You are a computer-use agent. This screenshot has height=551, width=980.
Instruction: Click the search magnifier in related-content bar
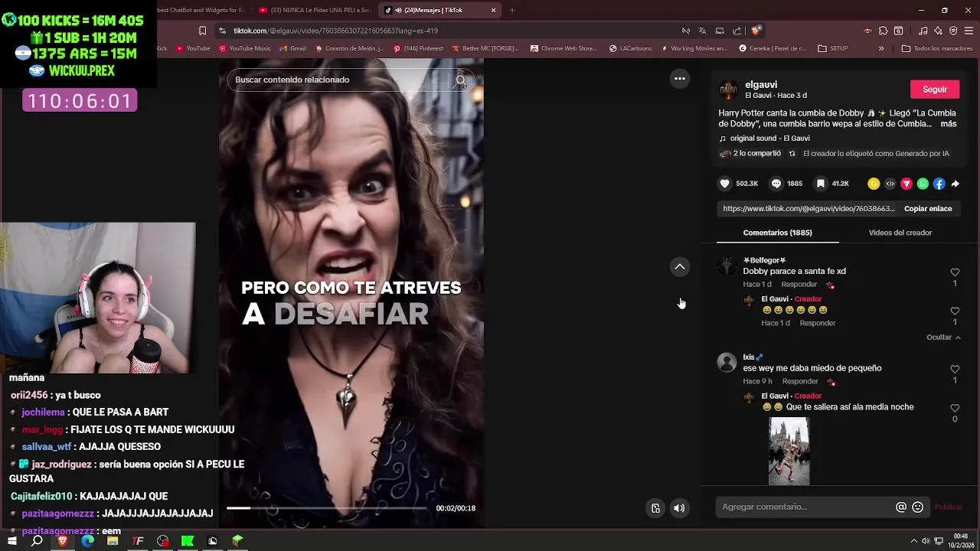click(460, 80)
